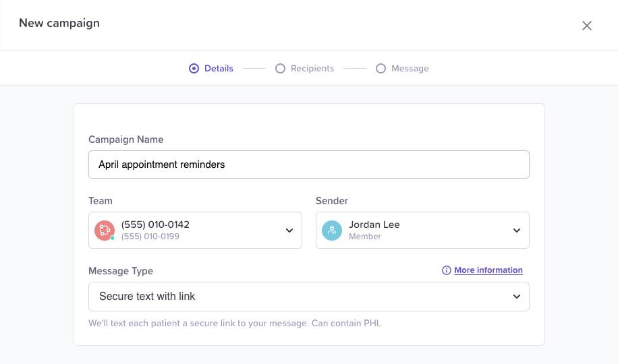Click the New campaign heading
This screenshot has height=364, width=618.
(59, 23)
